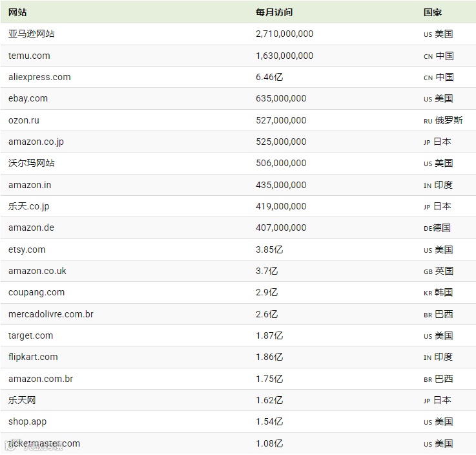
Task: Click the 3.85亿 visits value
Action: coord(269,249)
